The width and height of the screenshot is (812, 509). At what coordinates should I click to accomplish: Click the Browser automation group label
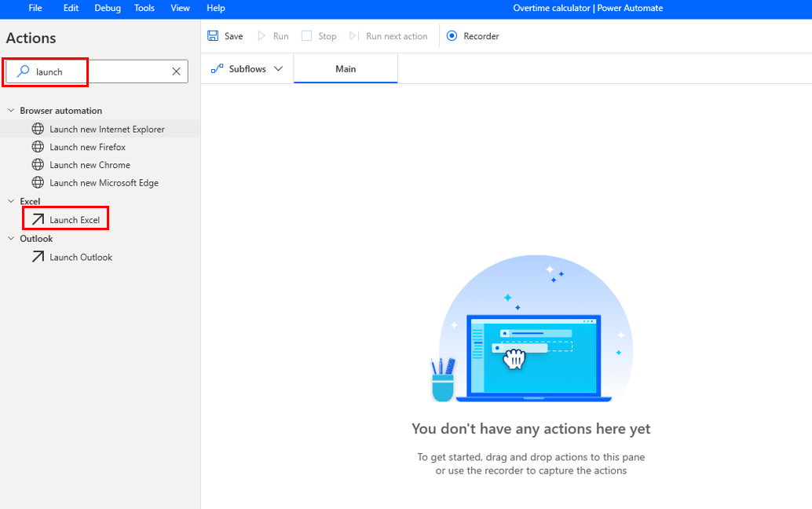point(60,110)
